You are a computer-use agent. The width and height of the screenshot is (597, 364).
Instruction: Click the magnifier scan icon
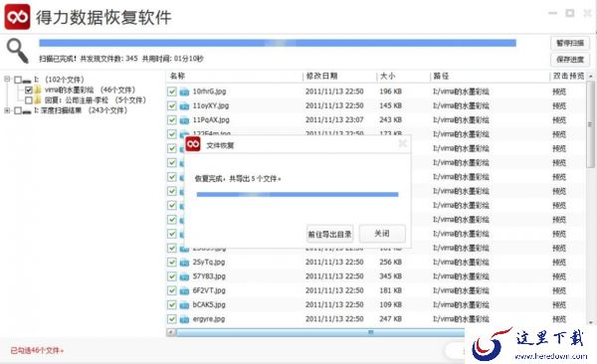point(18,51)
